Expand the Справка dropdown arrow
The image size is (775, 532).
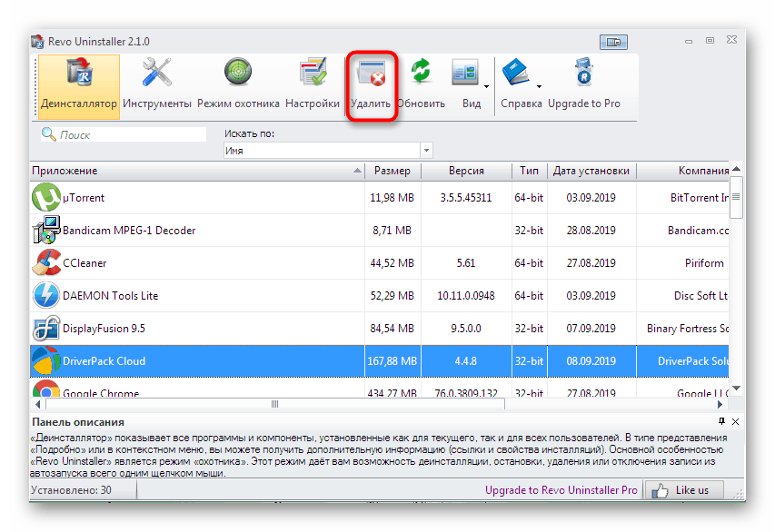[x=540, y=87]
